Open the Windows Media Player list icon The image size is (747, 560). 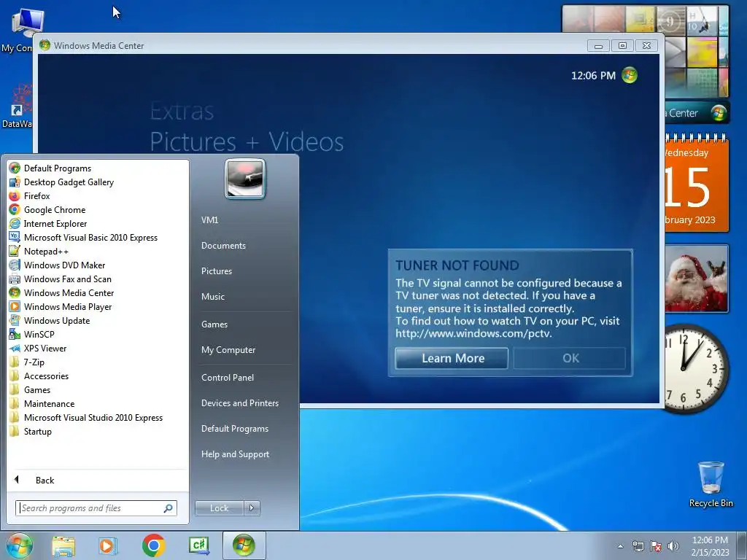(x=15, y=307)
